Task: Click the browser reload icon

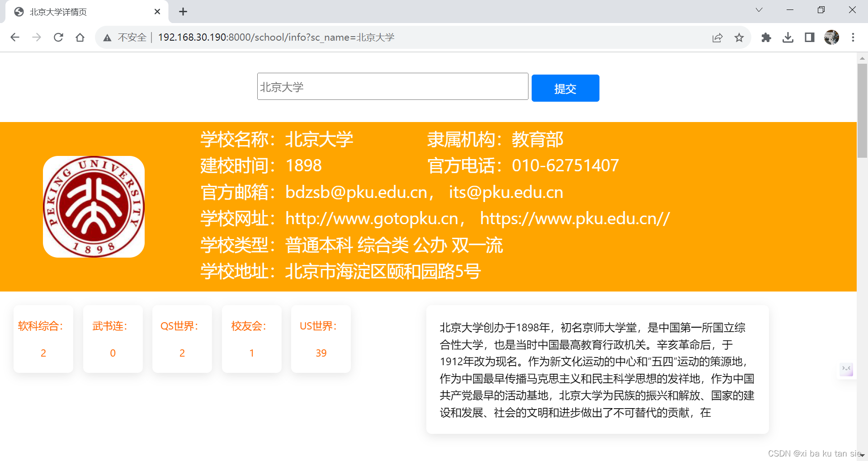Action: coord(58,38)
